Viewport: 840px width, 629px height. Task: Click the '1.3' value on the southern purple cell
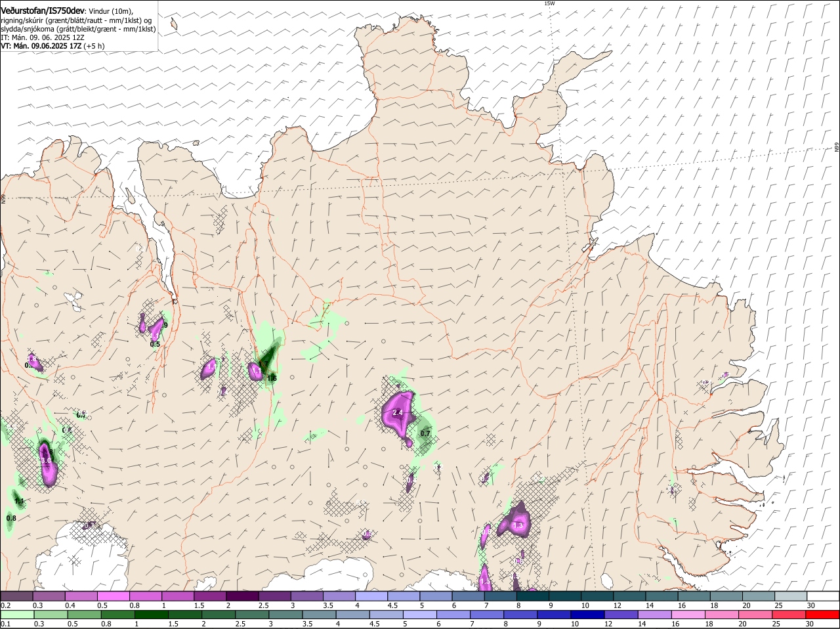[518, 525]
